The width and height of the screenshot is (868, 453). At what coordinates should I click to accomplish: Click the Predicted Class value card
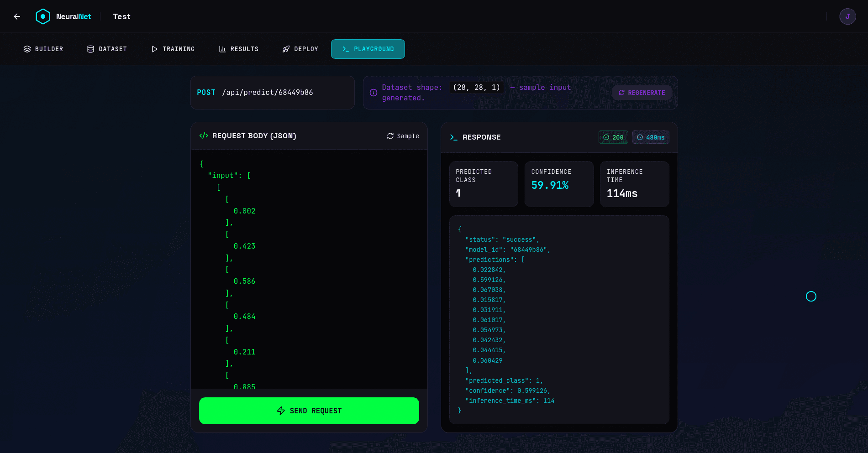[x=484, y=184]
